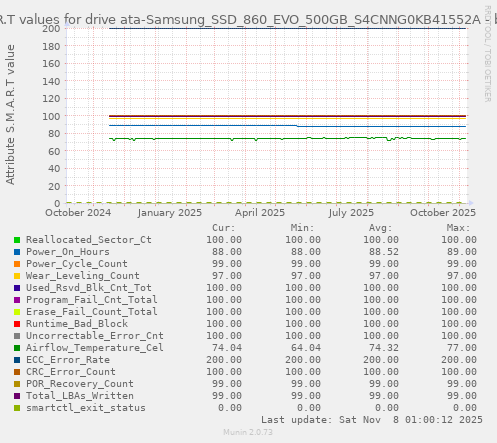
Task: Click the January 2025 x-axis label
Action: tap(170, 213)
